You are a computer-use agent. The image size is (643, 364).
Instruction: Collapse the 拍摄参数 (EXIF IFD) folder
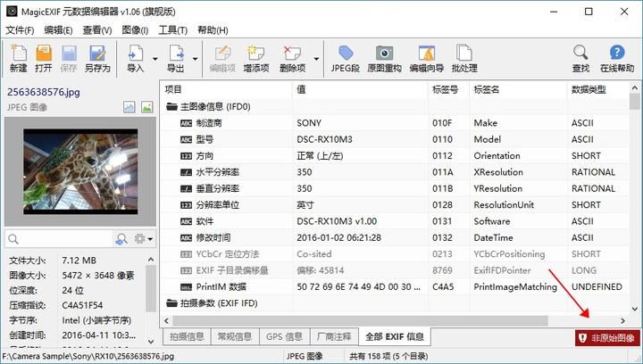pos(171,303)
